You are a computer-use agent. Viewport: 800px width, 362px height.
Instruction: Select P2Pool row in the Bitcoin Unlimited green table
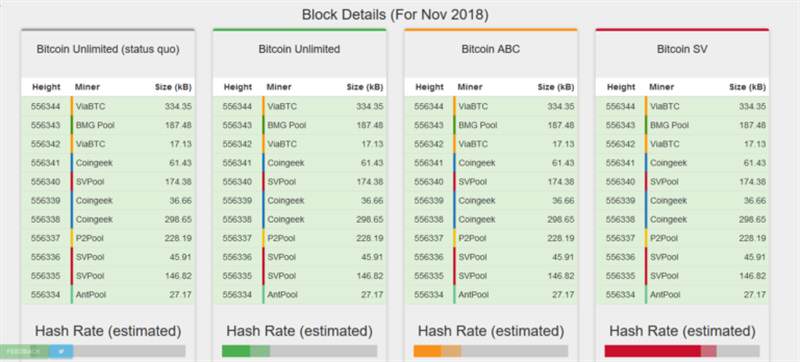click(x=299, y=238)
